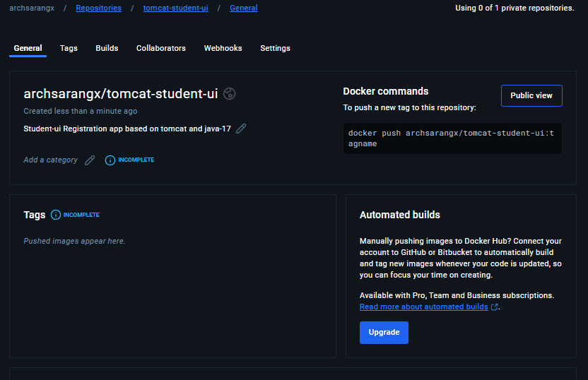Select the General tab
Viewport: 588px width, 380px height.
pos(28,48)
